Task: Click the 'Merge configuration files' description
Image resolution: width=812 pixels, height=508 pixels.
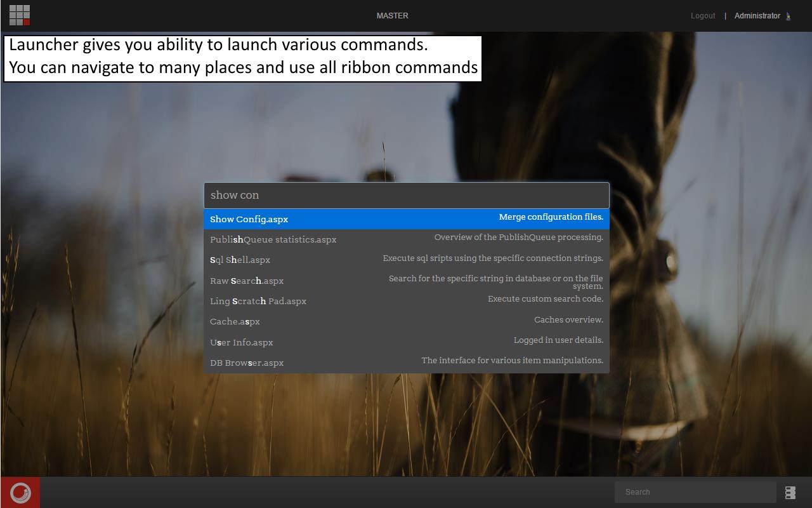Action: pos(551,217)
